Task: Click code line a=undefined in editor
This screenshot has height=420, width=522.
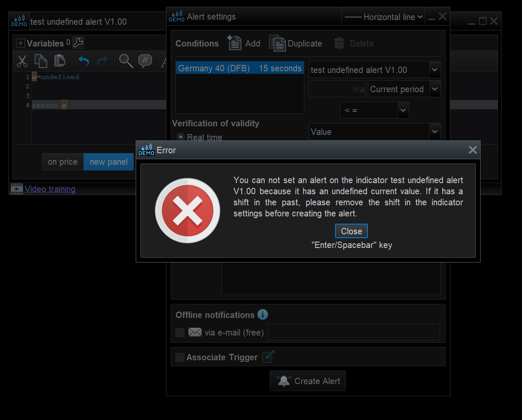Action: click(55, 77)
